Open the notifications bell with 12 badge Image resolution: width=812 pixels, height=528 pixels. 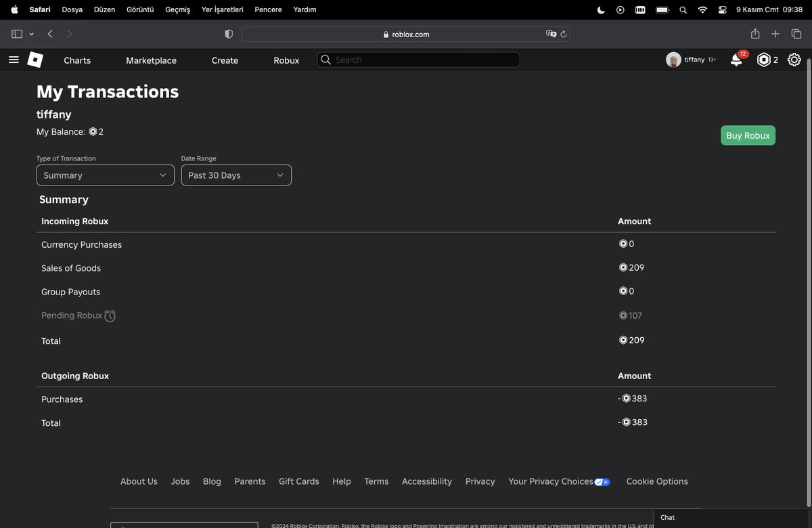tap(736, 60)
